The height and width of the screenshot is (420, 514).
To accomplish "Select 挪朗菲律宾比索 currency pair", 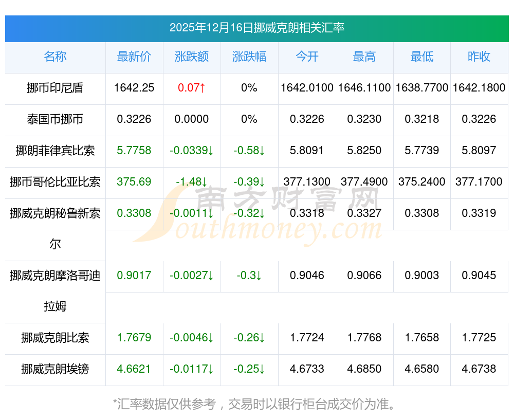I will point(55,151).
